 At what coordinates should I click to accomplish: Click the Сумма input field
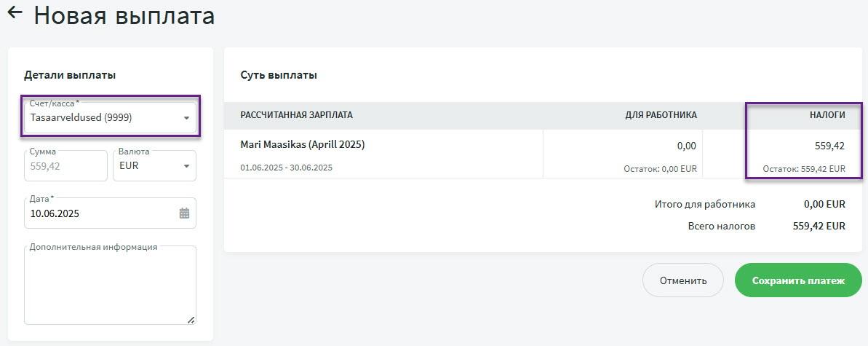click(x=66, y=165)
